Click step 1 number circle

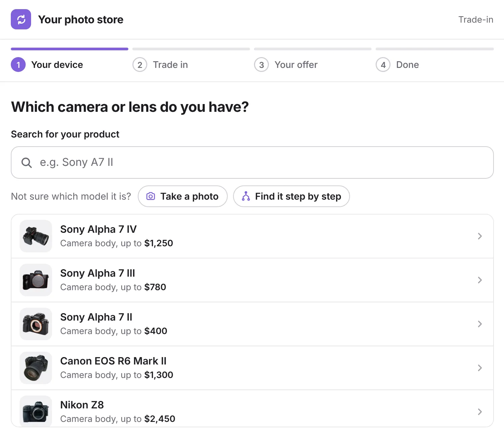tap(18, 65)
